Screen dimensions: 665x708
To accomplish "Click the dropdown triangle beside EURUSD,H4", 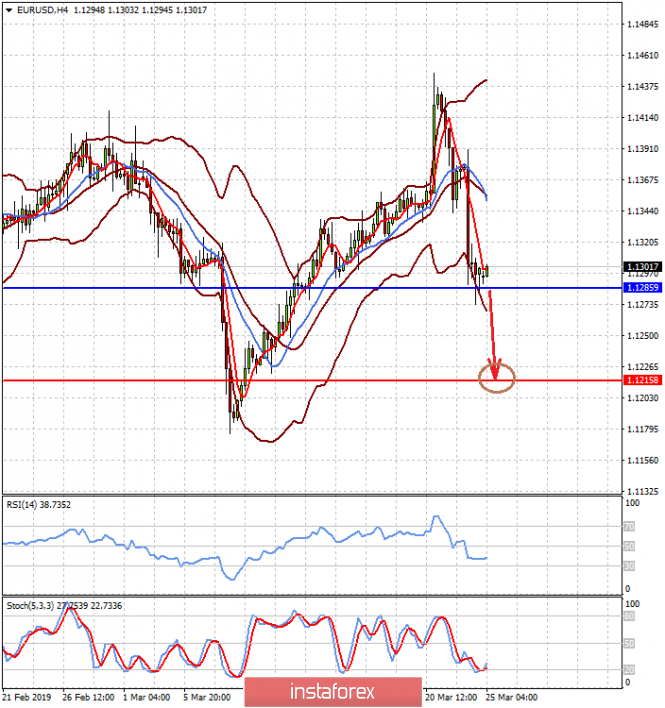I will (7, 10).
